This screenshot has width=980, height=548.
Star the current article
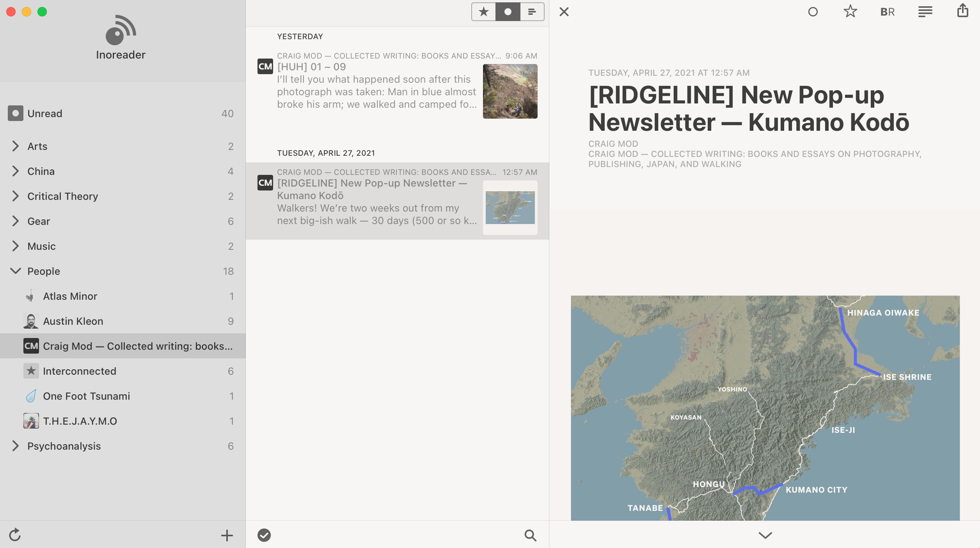pyautogui.click(x=850, y=12)
